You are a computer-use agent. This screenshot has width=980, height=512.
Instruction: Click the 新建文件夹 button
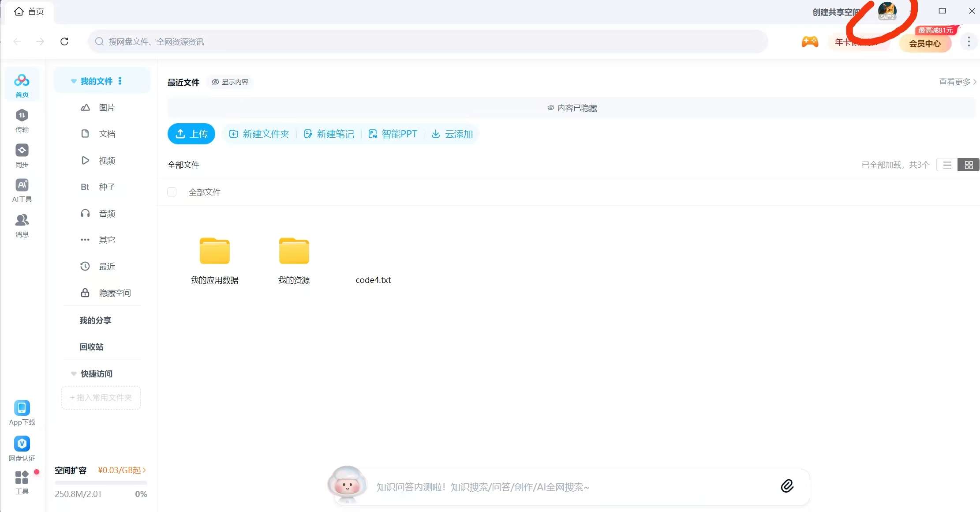(260, 134)
